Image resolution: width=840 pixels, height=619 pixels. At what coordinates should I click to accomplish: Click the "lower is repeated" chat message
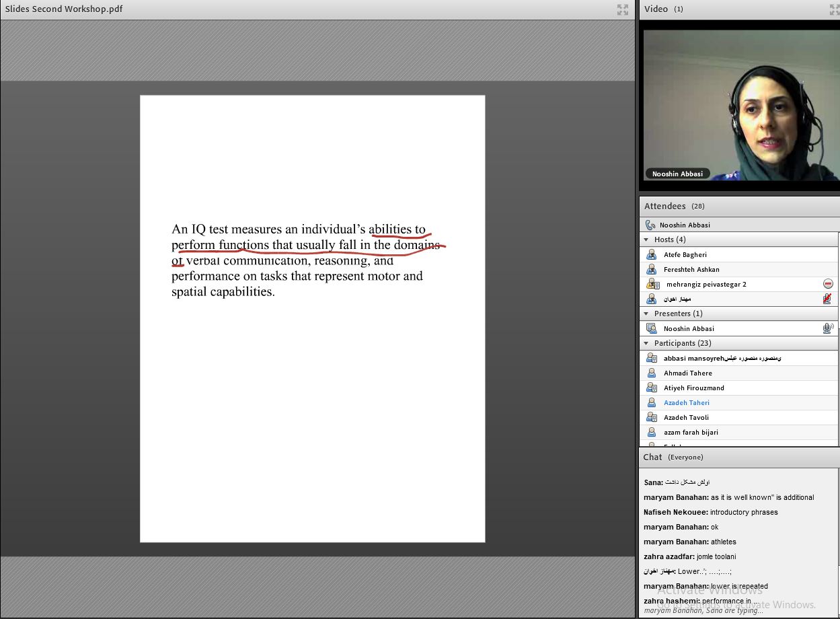705,586
